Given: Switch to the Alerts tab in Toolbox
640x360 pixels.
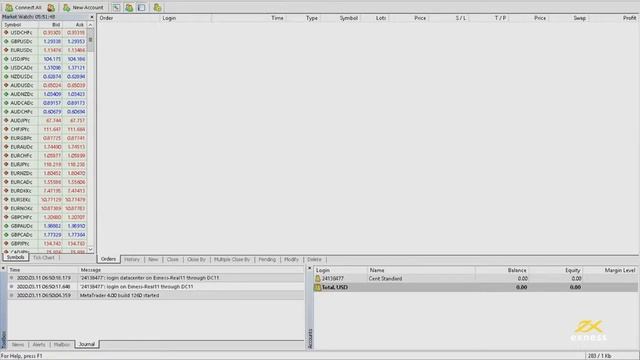Looking at the screenshot, I should (x=39, y=345).
